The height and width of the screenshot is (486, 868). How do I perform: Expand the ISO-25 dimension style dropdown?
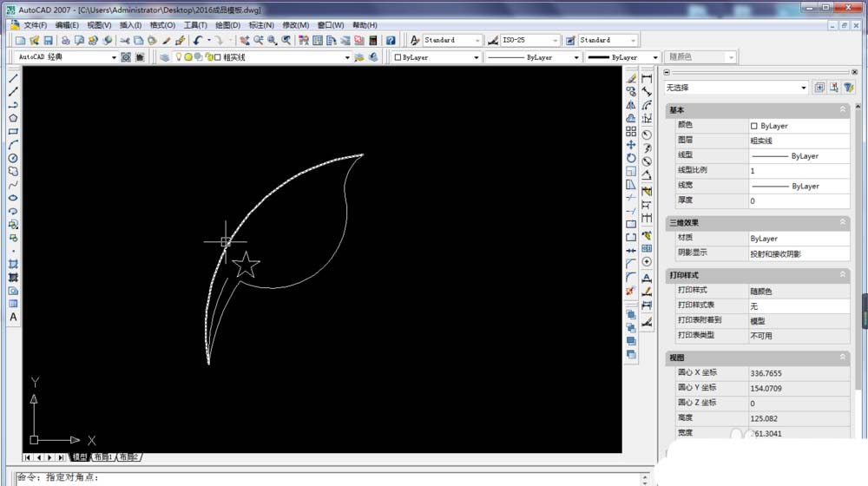(x=555, y=41)
